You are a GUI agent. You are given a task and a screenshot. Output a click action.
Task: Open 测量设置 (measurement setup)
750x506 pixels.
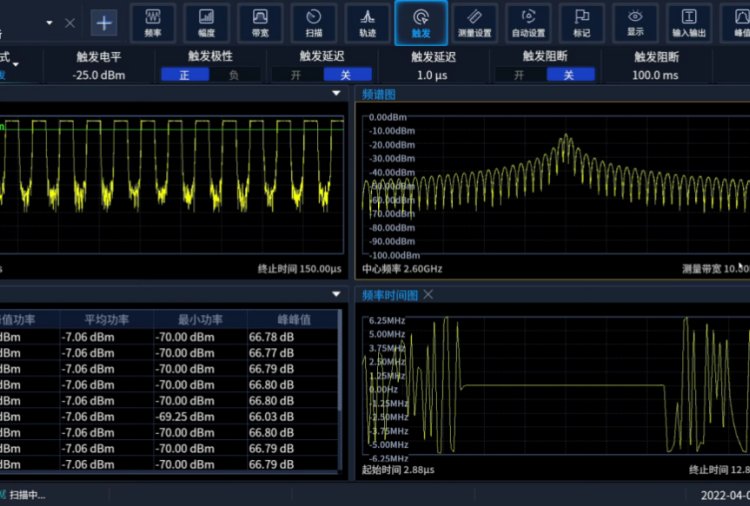(x=474, y=22)
